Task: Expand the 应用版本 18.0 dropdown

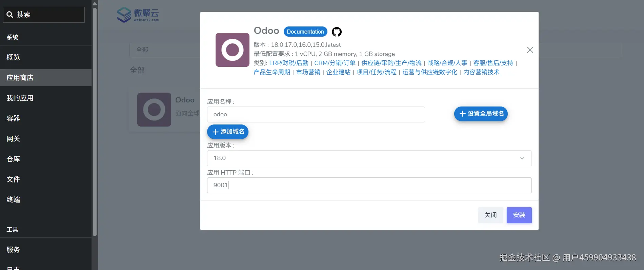Action: 369,158
